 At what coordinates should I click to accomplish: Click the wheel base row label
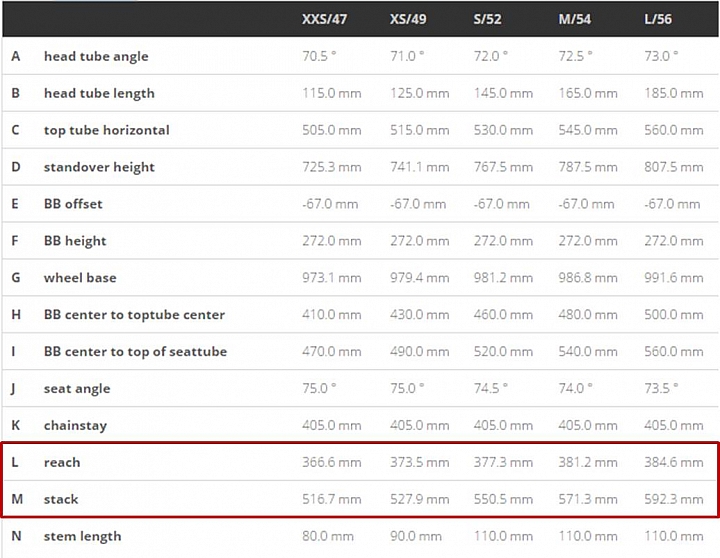[80, 278]
